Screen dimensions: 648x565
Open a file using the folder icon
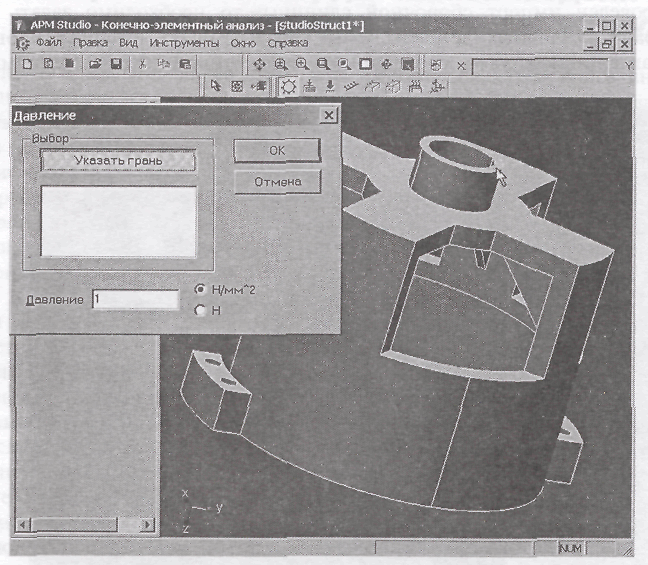click(95, 64)
